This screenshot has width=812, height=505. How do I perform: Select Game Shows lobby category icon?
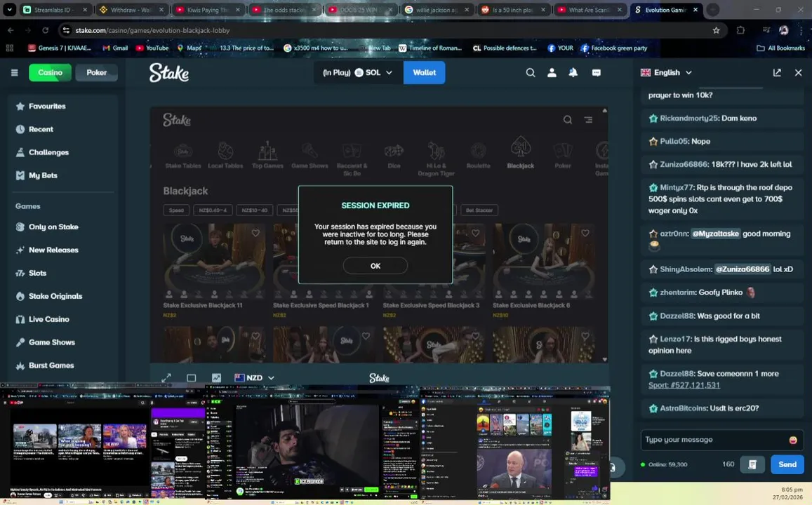click(310, 156)
